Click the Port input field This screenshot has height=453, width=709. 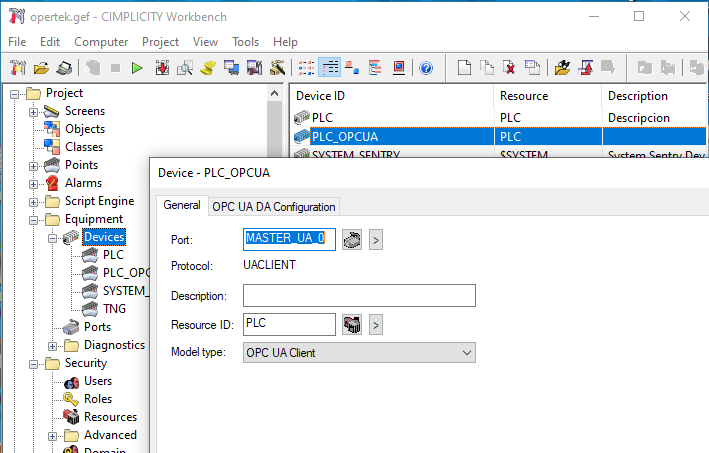point(289,239)
